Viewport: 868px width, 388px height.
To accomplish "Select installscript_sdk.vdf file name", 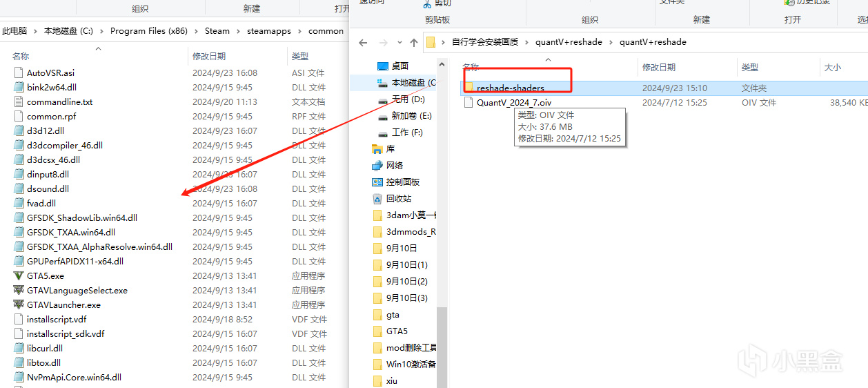I will coord(66,334).
